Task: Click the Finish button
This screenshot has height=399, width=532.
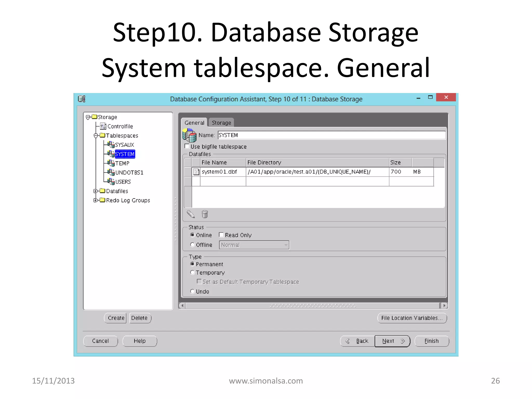Action: pyautogui.click(x=432, y=341)
